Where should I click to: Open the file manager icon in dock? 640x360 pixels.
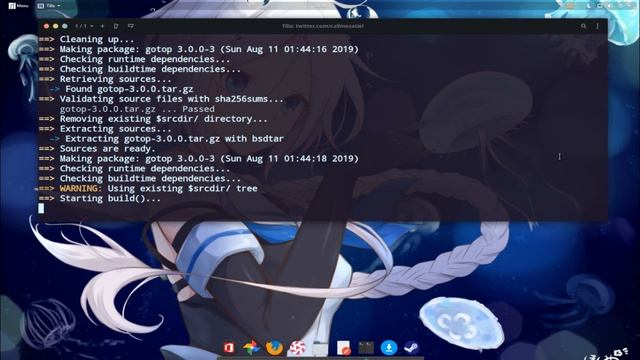pos(320,348)
